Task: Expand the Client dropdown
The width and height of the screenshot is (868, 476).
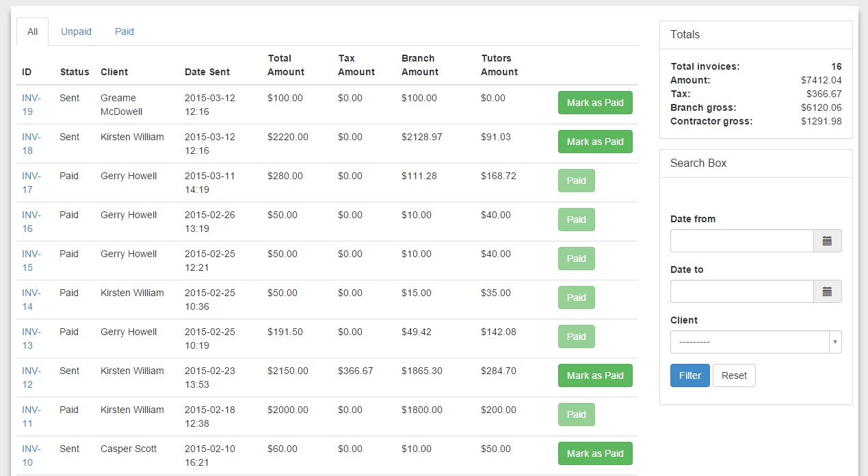Action: [755, 342]
